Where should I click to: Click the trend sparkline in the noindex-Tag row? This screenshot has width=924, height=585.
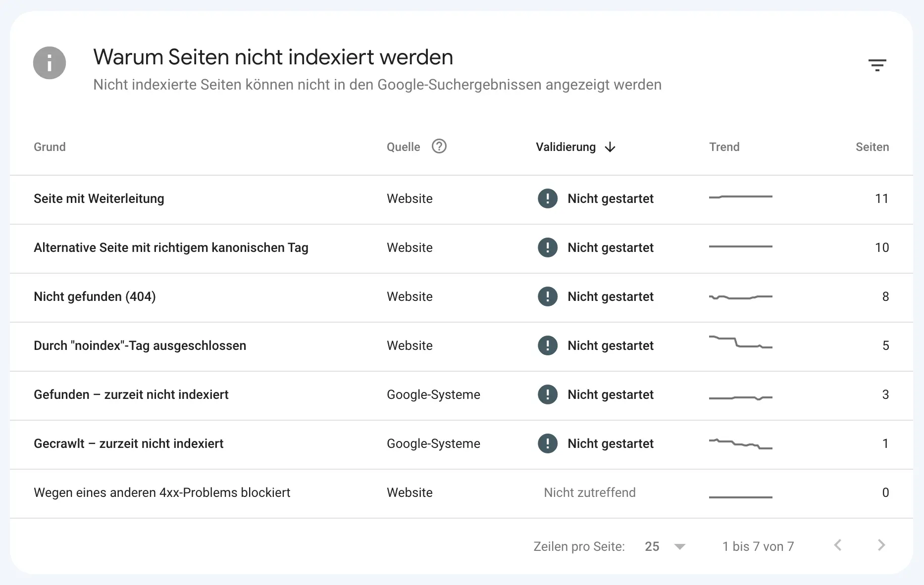coord(741,342)
